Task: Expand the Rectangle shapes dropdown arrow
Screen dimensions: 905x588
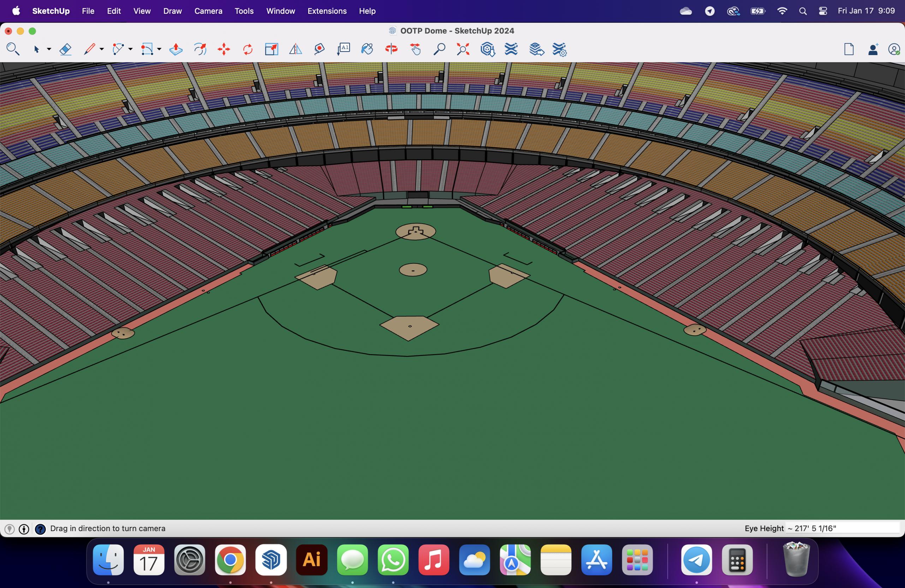Action: pyautogui.click(x=159, y=49)
